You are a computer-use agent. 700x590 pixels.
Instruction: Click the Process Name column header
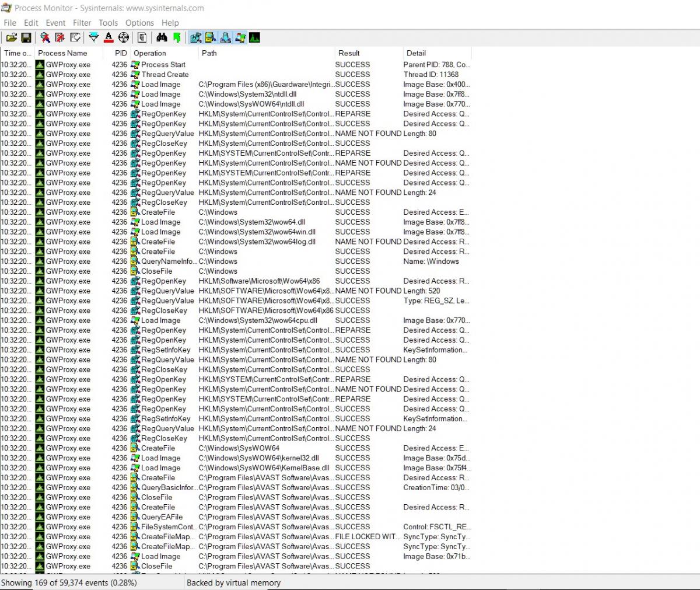click(x=69, y=53)
